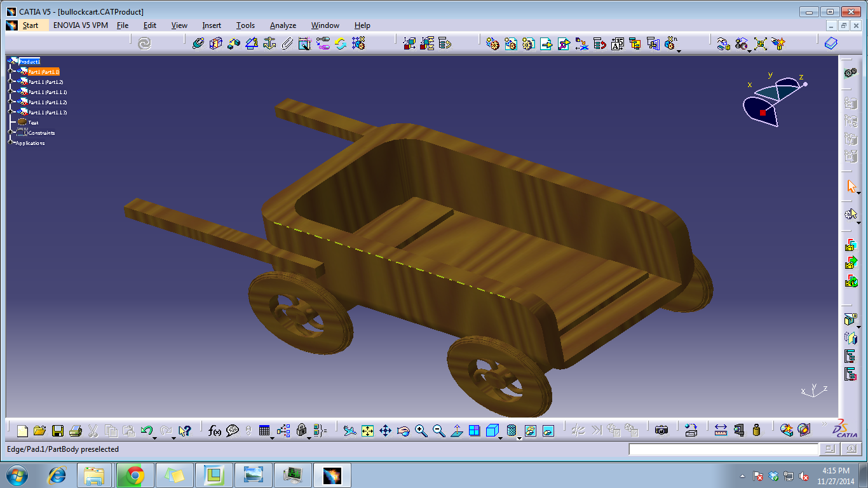Fit All In the view

pyautogui.click(x=367, y=431)
